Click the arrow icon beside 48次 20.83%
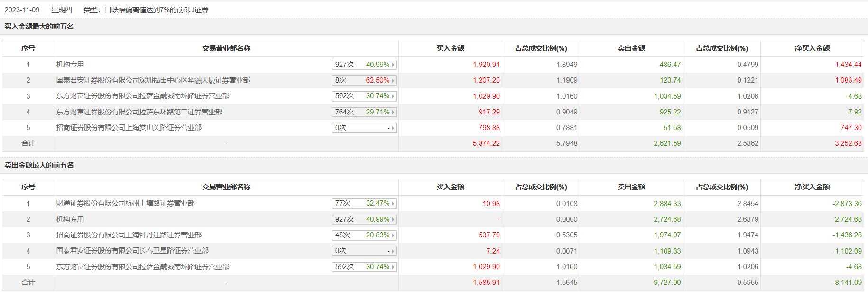The width and height of the screenshot is (868, 292). pos(393,235)
